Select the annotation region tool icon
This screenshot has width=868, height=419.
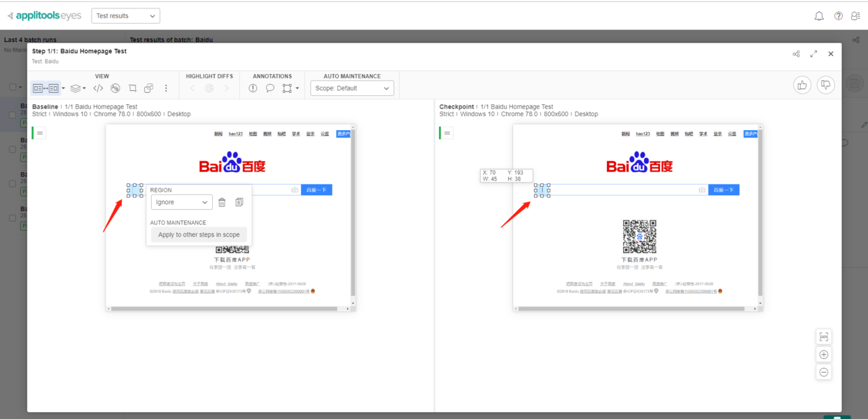(287, 88)
